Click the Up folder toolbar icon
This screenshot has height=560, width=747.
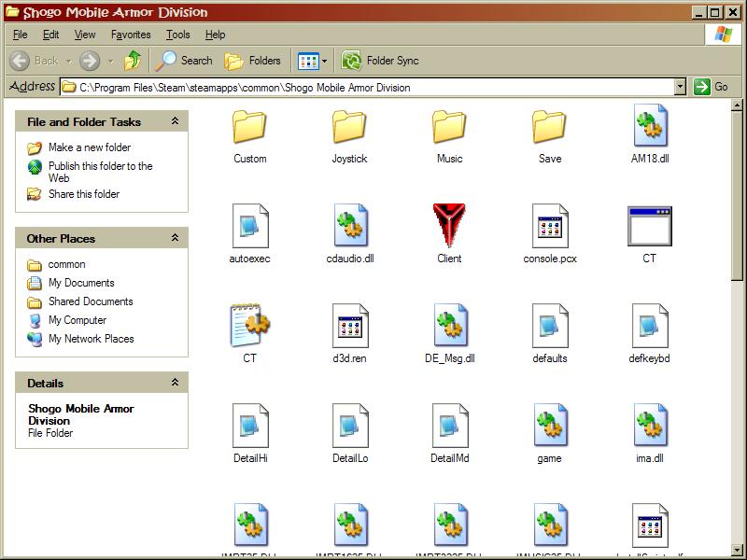pyautogui.click(x=133, y=61)
